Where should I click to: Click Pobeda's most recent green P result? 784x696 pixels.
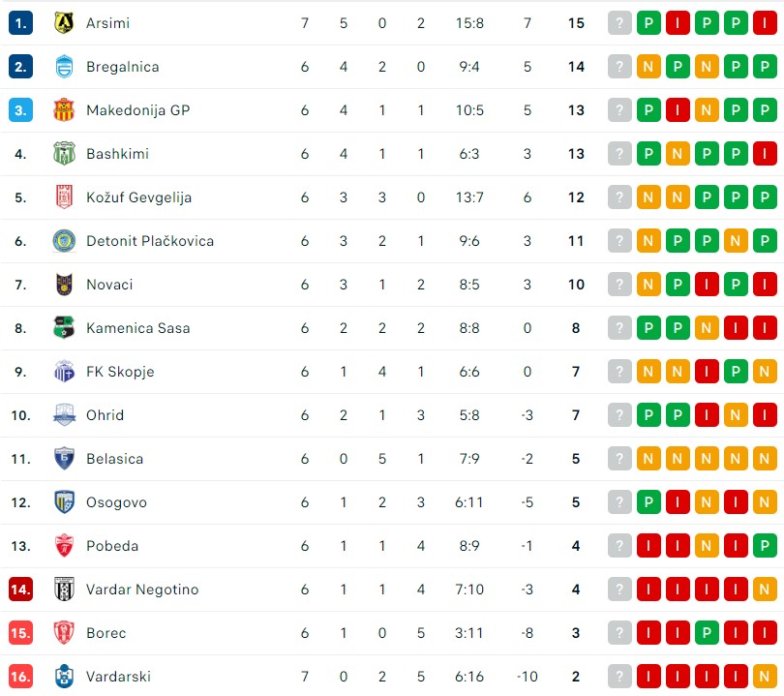pyautogui.click(x=765, y=546)
